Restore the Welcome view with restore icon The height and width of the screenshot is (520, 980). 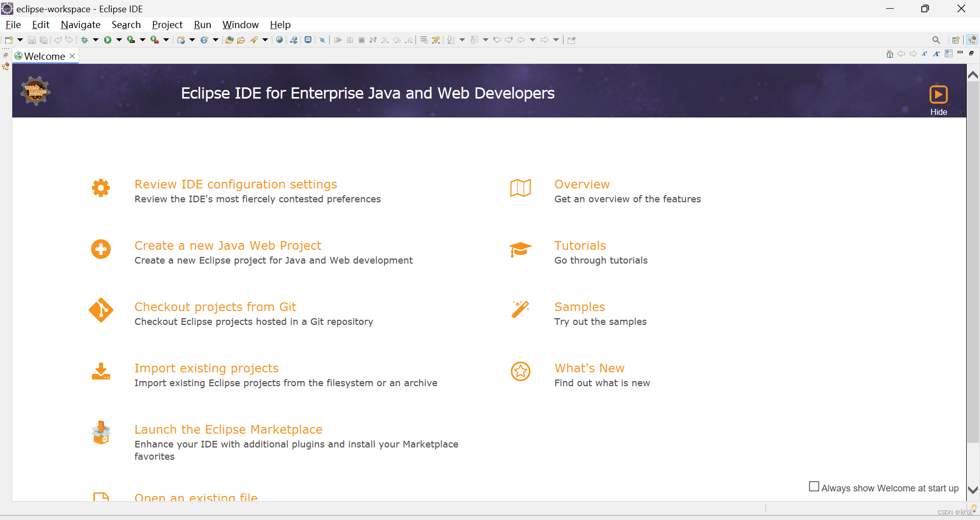972,53
